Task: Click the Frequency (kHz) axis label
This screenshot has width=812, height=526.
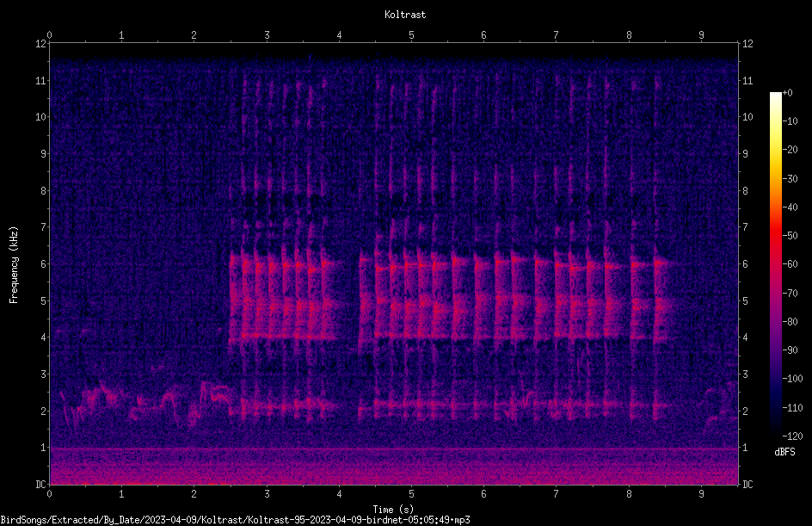Action: [x=14, y=265]
